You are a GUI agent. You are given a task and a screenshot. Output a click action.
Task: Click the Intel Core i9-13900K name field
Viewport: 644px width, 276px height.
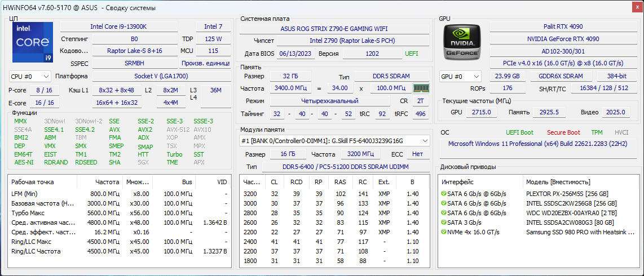118,27
